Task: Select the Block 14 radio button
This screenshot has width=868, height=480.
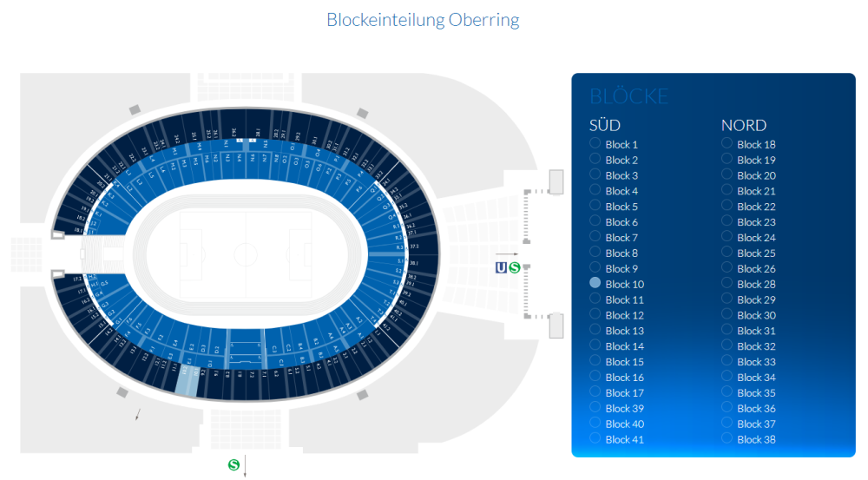Action: [595, 345]
